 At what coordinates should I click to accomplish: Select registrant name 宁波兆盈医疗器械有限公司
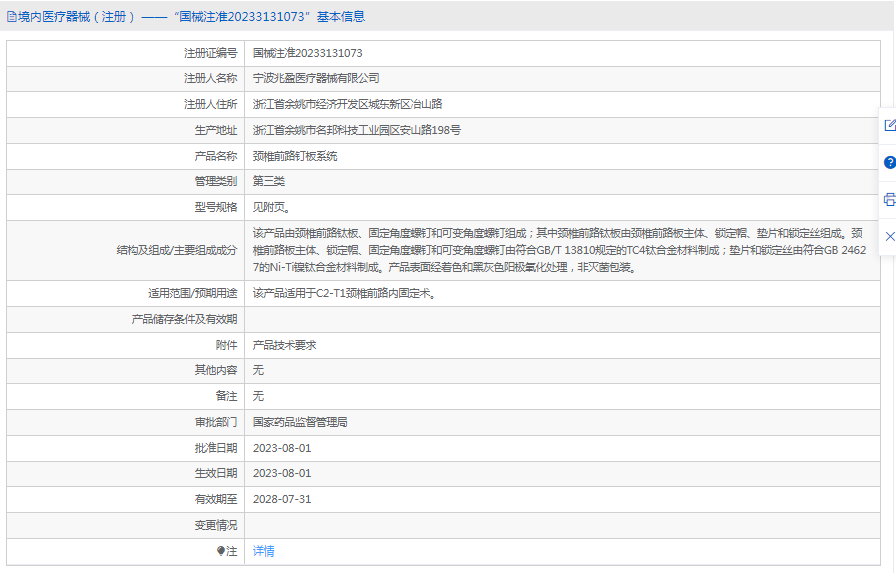316,78
